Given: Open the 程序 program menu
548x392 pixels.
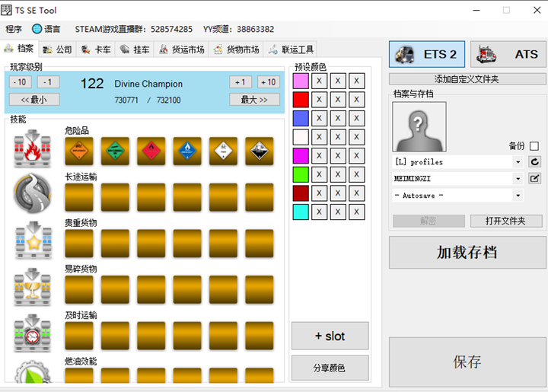Looking at the screenshot, I should click(14, 29).
